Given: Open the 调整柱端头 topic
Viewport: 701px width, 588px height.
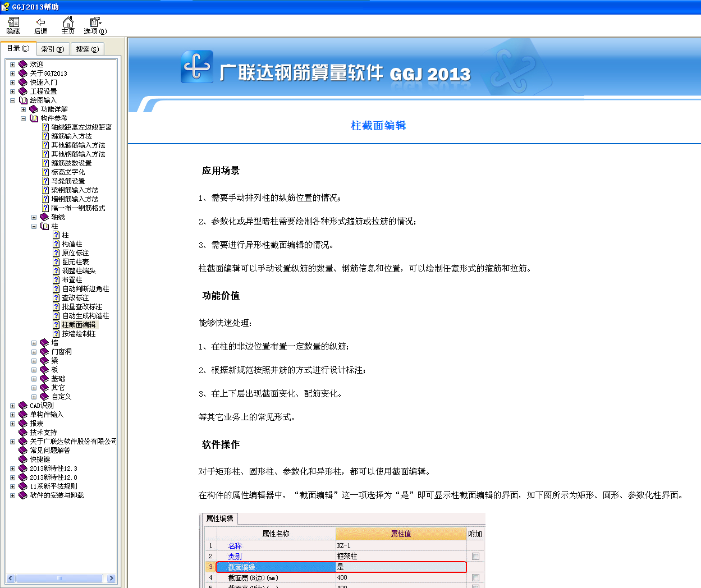Looking at the screenshot, I should 79,271.
